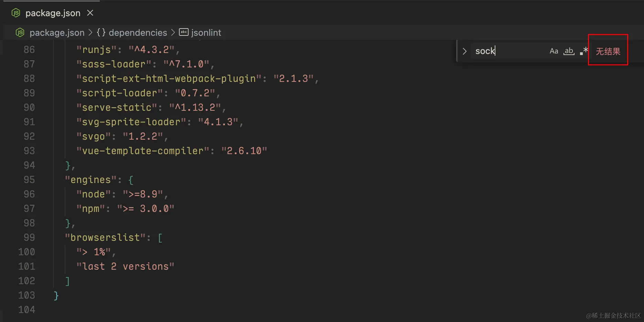The height and width of the screenshot is (322, 644).
Task: Toggle Match Case (Aa) in find
Action: click(x=554, y=51)
